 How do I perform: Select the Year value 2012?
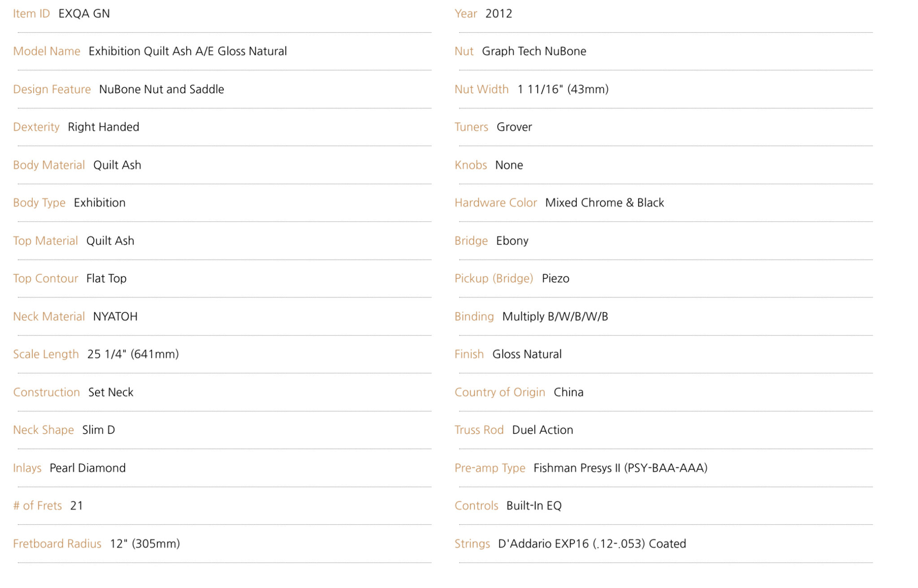click(x=499, y=13)
